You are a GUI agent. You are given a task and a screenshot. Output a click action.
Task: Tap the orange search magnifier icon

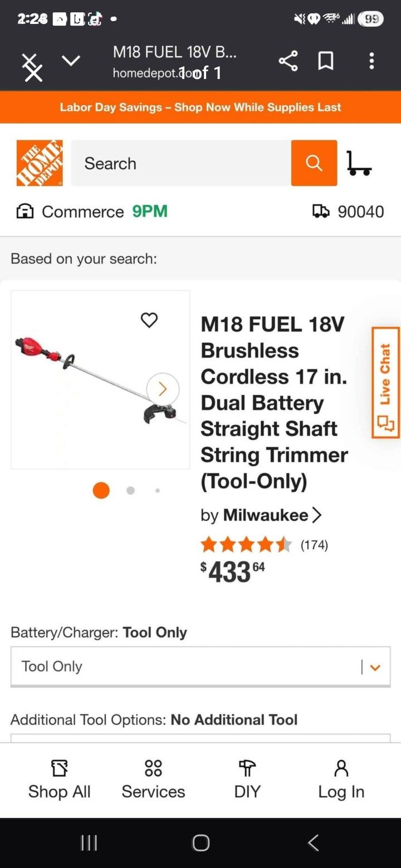coord(314,163)
